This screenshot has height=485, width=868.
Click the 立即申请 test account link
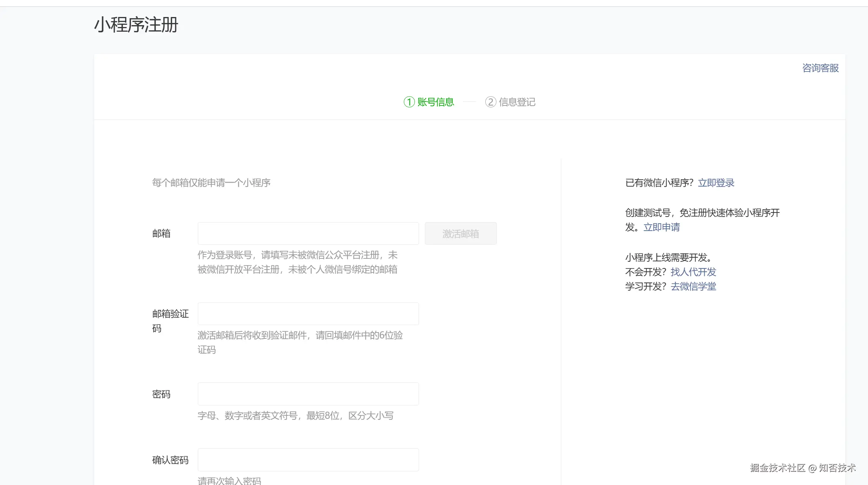(x=662, y=227)
